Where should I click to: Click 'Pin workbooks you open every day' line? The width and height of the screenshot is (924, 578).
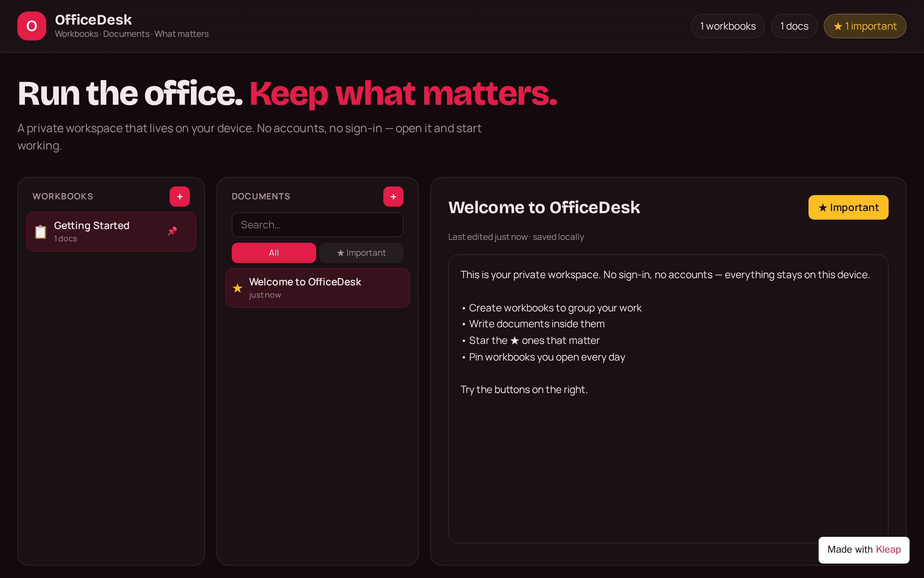coord(547,357)
